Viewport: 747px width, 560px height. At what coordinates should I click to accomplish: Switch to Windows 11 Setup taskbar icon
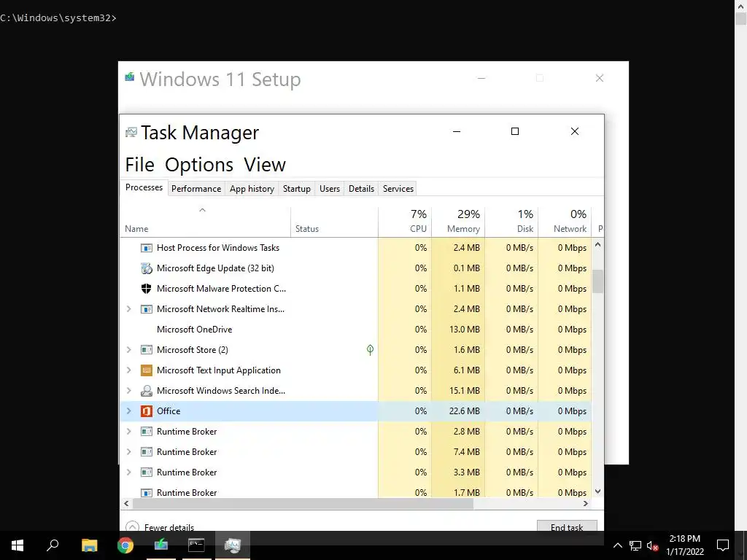(161, 545)
